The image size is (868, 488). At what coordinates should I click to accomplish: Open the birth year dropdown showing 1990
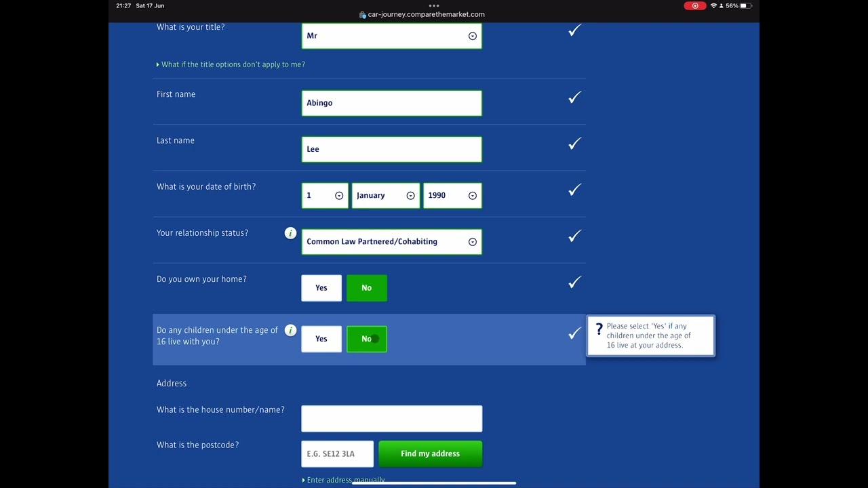(x=452, y=195)
